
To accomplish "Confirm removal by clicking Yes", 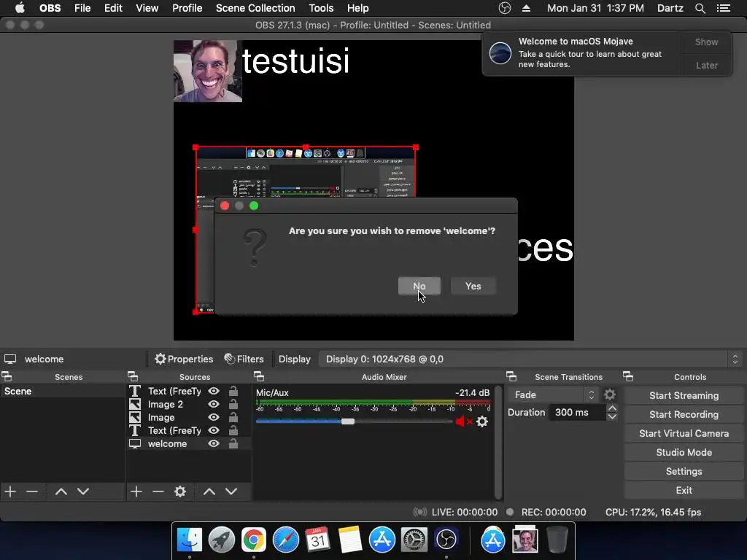I will click(473, 286).
